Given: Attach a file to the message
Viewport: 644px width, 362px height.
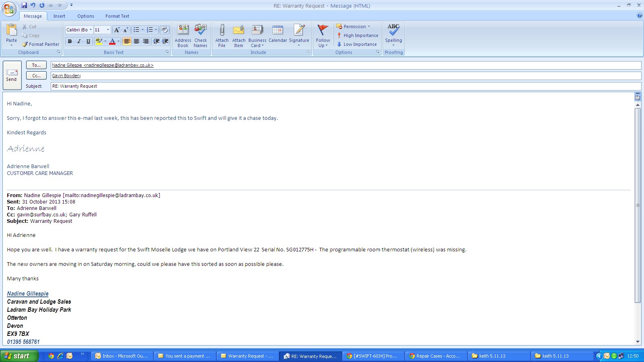Looking at the screenshot, I should pyautogui.click(x=222, y=36).
